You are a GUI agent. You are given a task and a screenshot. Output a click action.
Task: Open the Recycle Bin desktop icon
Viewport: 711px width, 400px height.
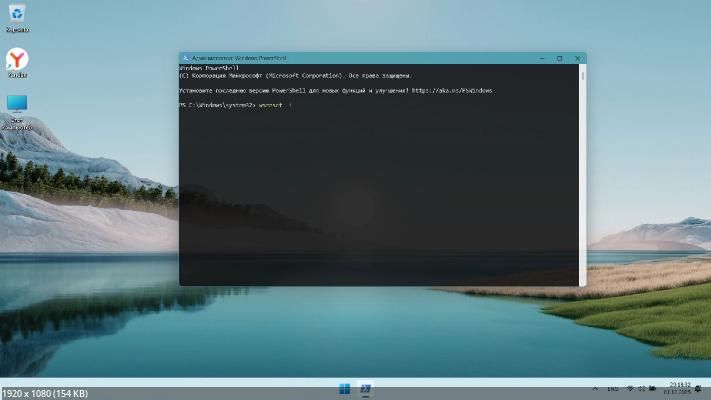17,14
